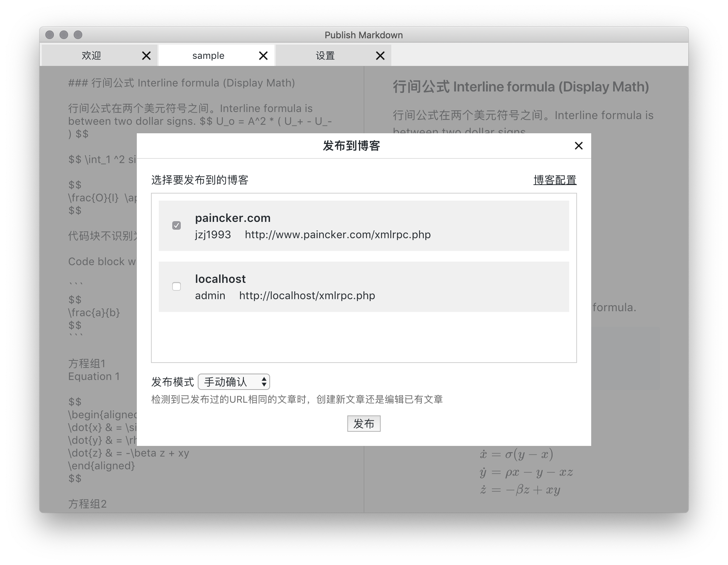Open the 发布模式 dropdown showing 手动确认
Screen dimensions: 728x565
[234, 382]
